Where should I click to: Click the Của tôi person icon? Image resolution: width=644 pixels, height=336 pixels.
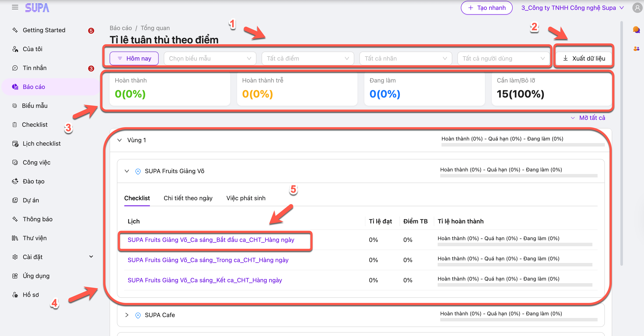click(15, 49)
